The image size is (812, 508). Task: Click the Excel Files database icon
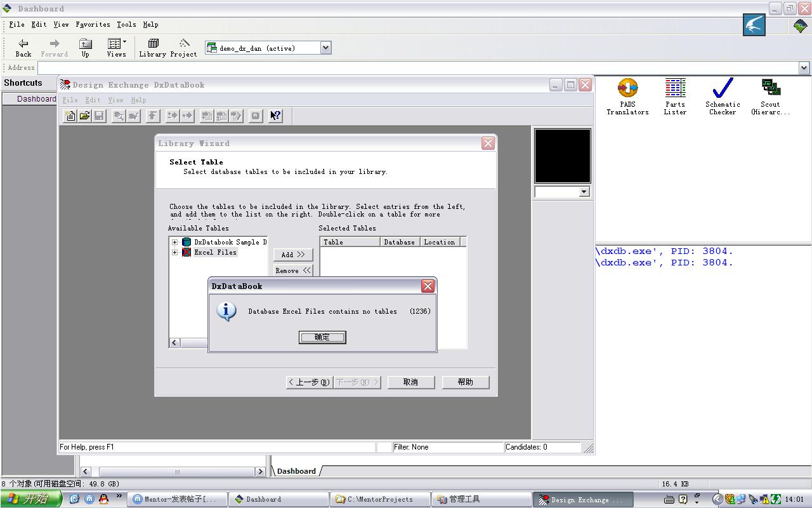[x=187, y=252]
